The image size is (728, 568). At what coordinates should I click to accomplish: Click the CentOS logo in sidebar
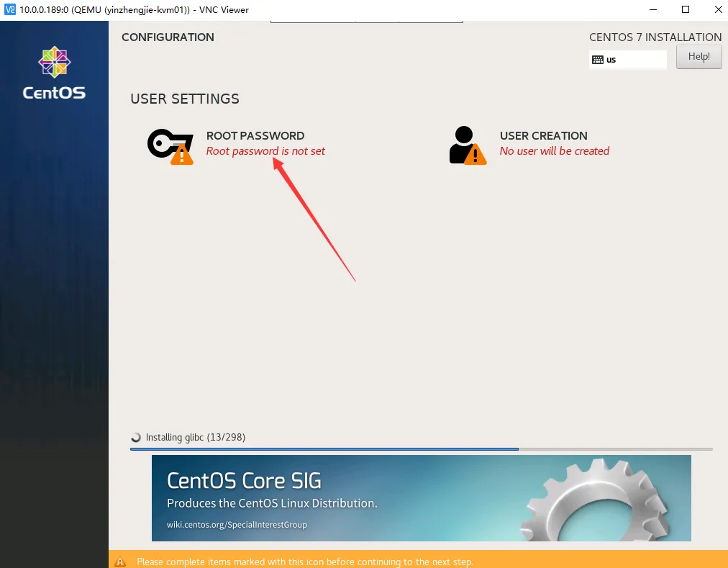pos(55,73)
